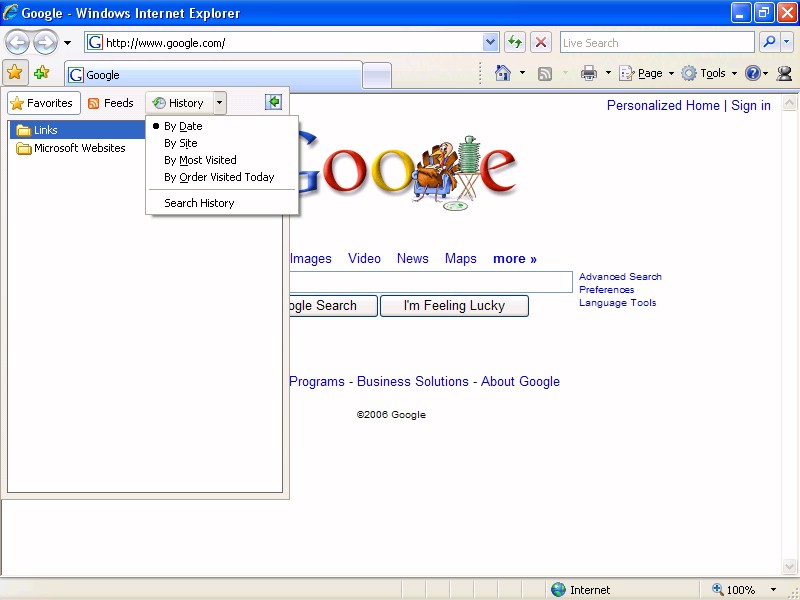Pin the Favorites Center with green arrow

coord(273,102)
